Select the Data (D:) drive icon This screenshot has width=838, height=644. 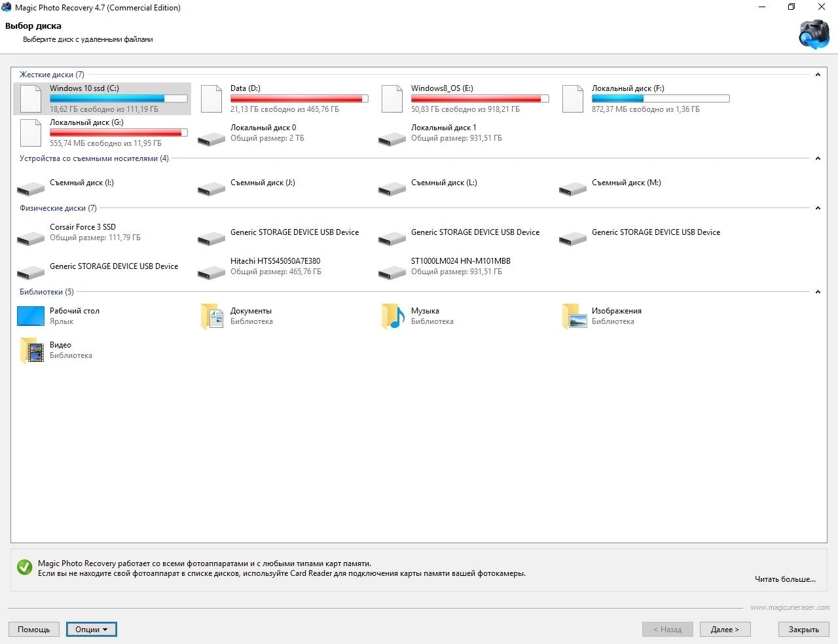pyautogui.click(x=211, y=99)
